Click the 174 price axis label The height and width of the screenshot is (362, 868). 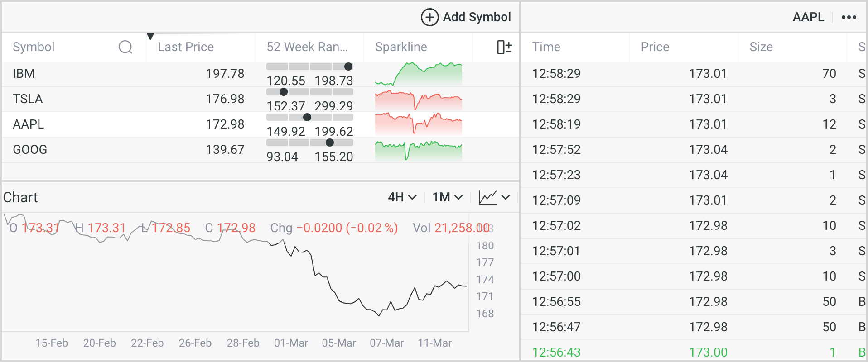pos(485,280)
